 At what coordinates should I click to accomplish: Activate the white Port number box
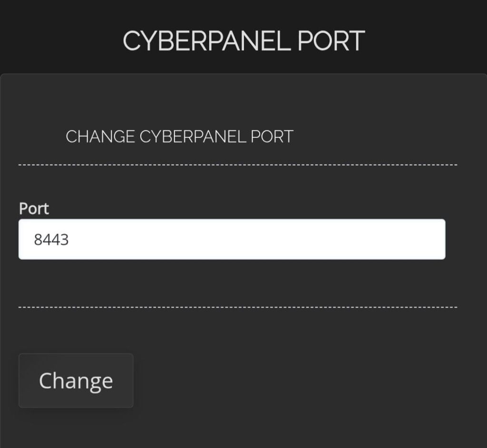coord(232,239)
